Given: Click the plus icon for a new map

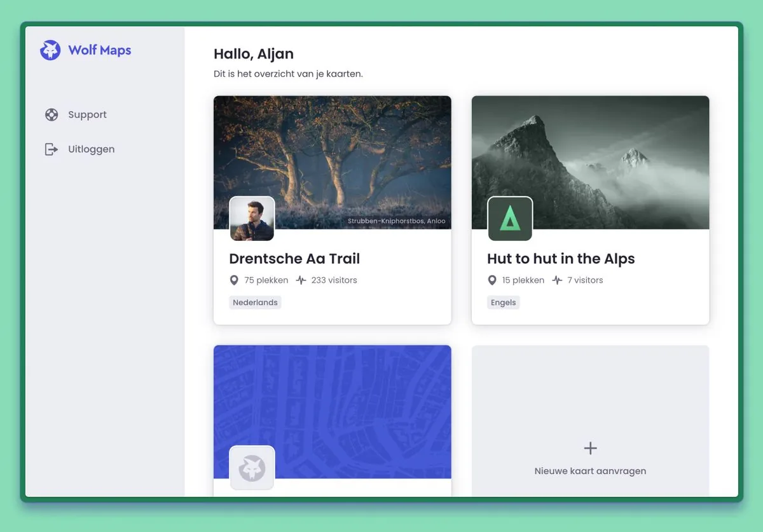Looking at the screenshot, I should point(590,447).
